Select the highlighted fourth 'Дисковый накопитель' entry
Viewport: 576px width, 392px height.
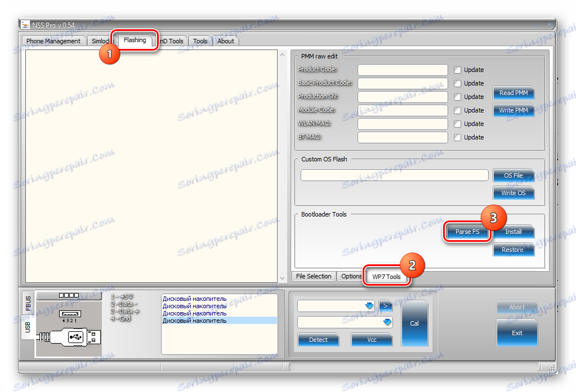click(x=219, y=321)
